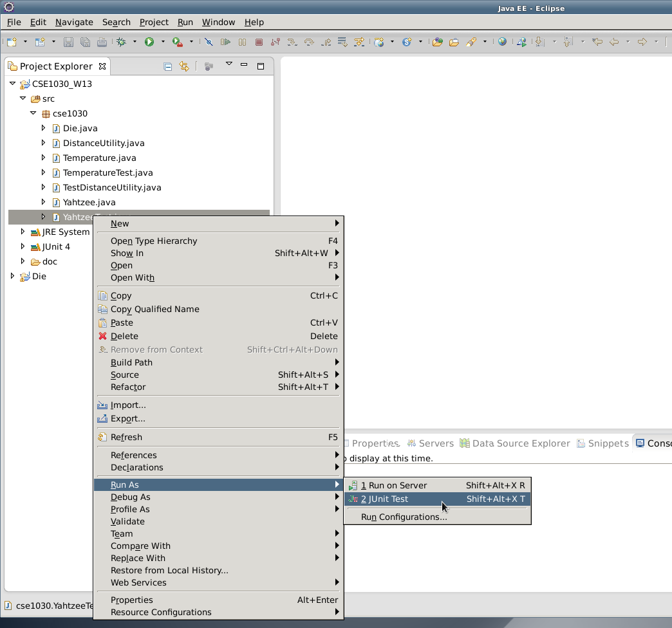672x628 pixels.
Task: Click the Run Last Tool icon with red toolbox
Action: [178, 42]
